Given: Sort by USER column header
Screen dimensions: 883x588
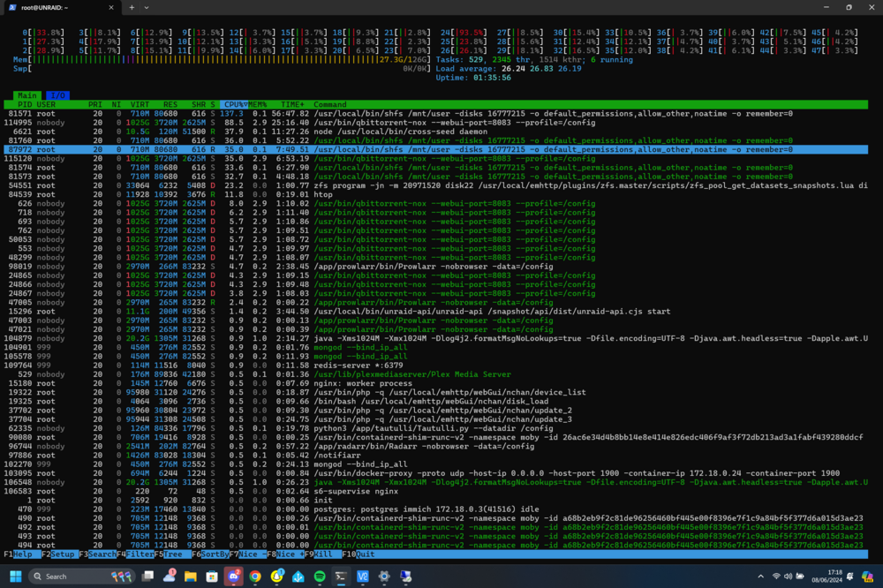Looking at the screenshot, I should point(46,104).
